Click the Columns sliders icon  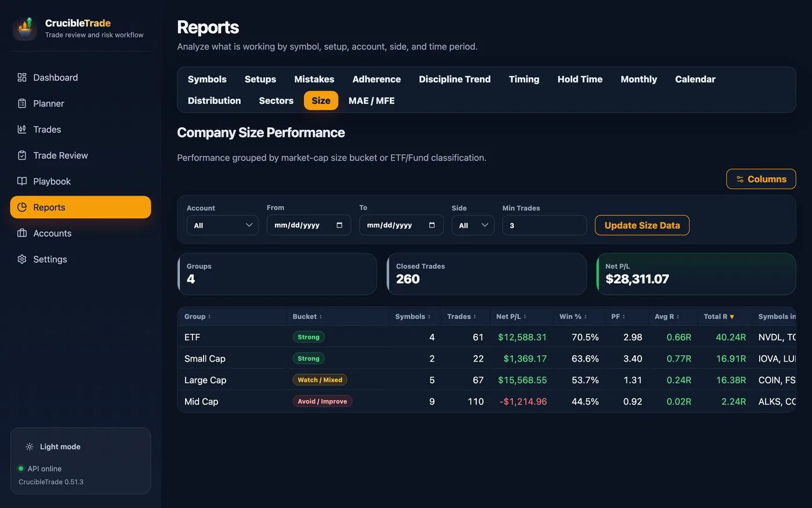click(740, 179)
